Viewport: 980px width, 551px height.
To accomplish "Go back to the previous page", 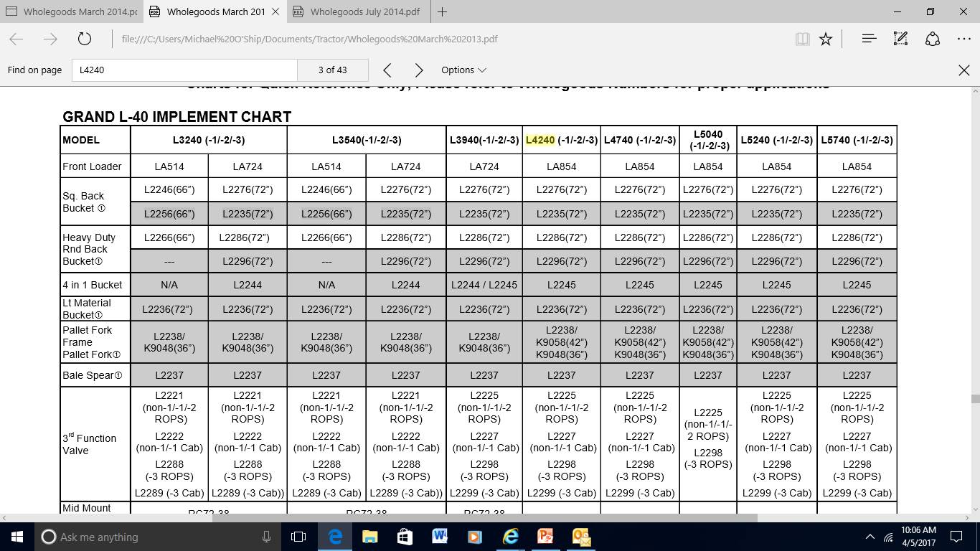I will [x=16, y=39].
